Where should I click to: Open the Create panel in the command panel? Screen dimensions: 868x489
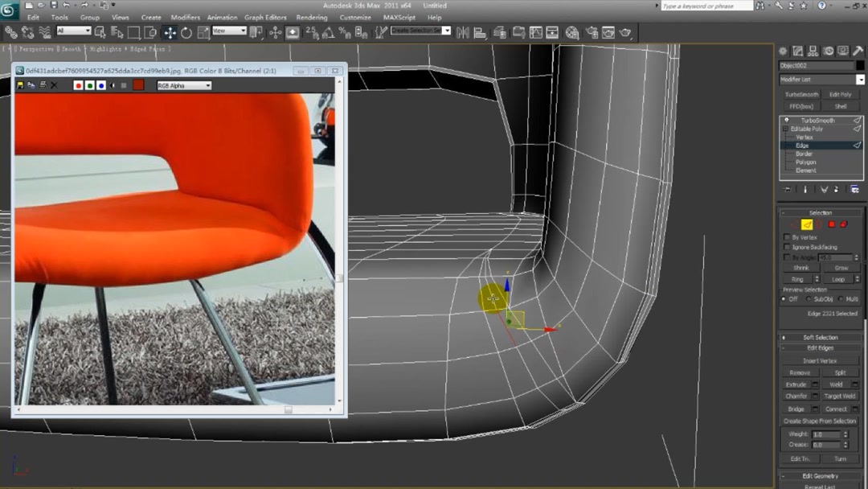(782, 50)
